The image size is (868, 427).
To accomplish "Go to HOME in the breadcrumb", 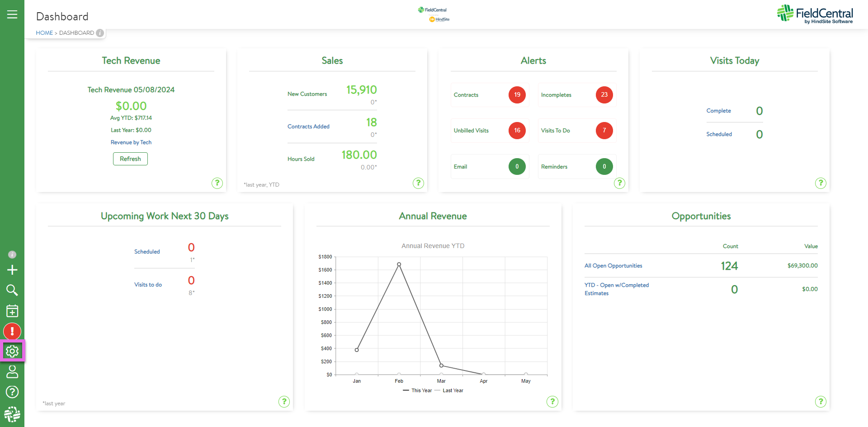I will click(44, 33).
